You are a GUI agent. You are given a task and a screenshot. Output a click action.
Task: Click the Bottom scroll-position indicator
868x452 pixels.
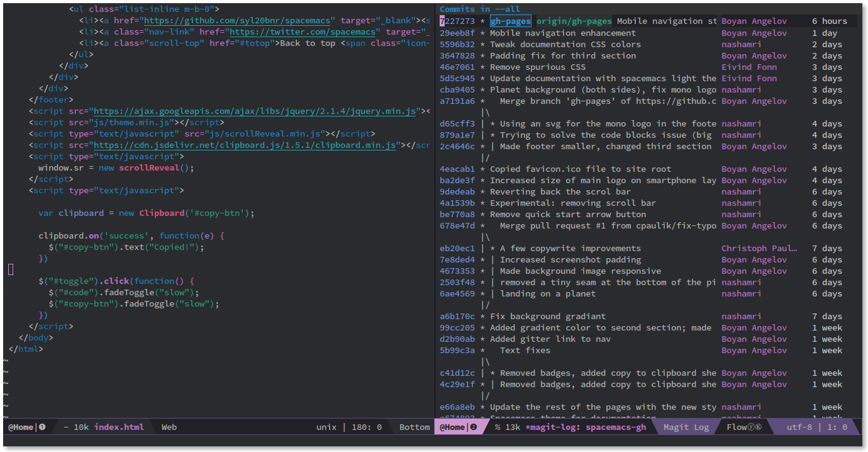click(414, 427)
